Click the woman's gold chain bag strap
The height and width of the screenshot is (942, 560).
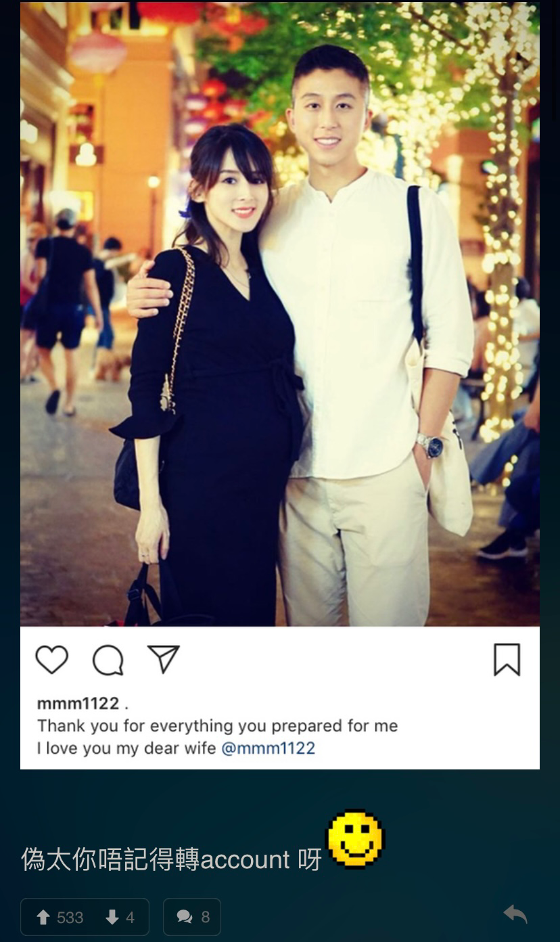click(x=178, y=326)
